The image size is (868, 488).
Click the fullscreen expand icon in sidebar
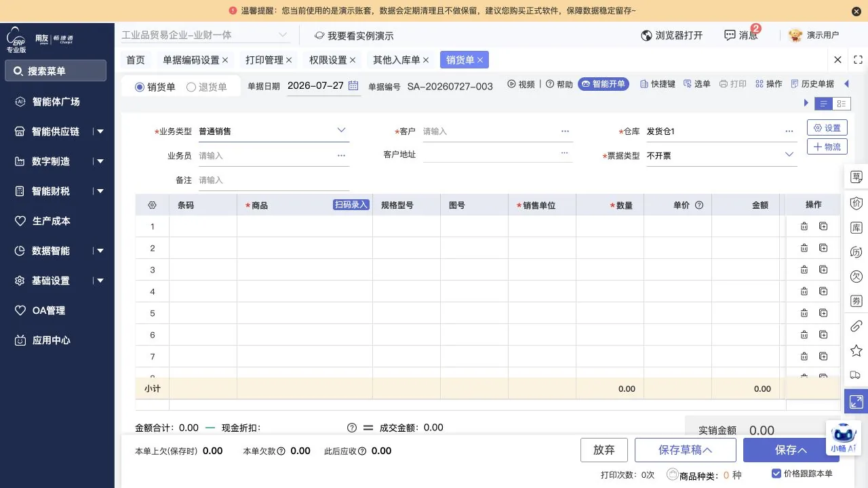856,401
